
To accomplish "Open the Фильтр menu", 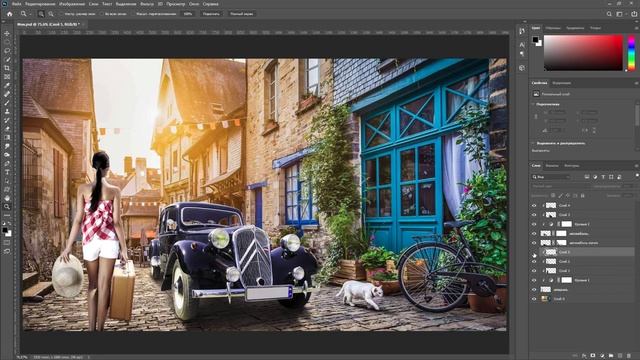I will (x=147, y=4).
